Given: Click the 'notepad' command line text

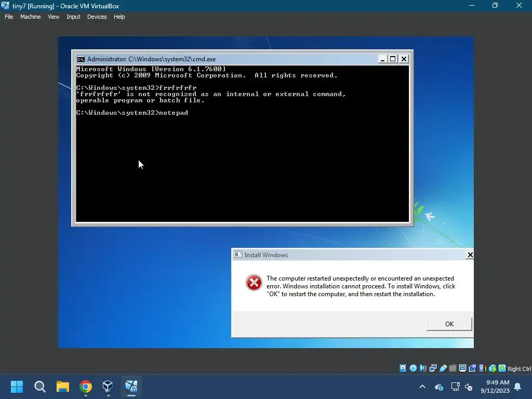Looking at the screenshot, I should pyautogui.click(x=174, y=113).
